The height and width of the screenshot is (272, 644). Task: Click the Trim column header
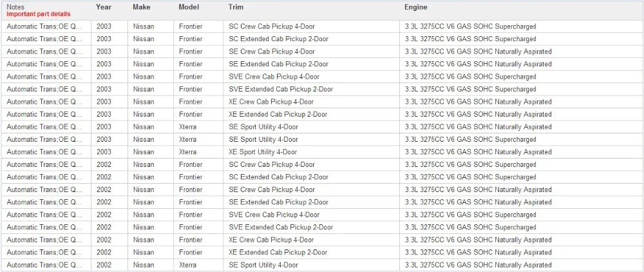point(236,7)
